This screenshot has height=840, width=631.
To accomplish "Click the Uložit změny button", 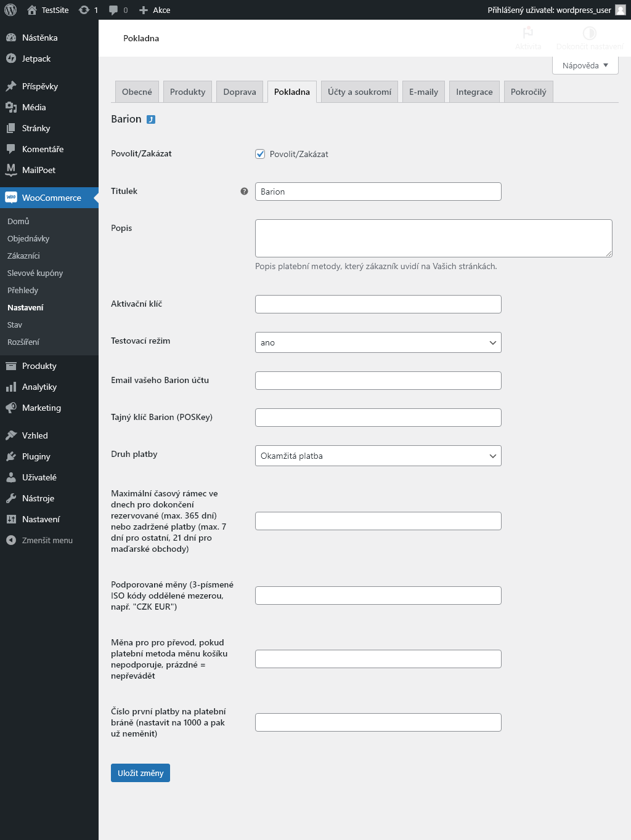I will (x=140, y=773).
